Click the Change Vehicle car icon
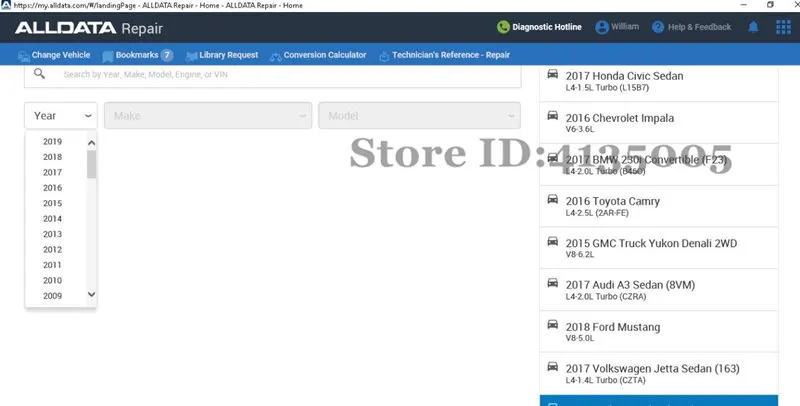This screenshot has height=406, width=800. click(23, 56)
